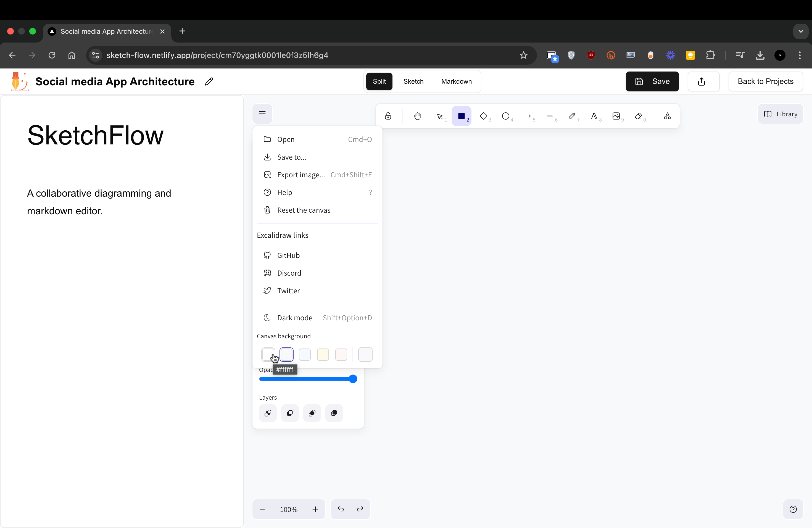Switch to Sketch view
Image resolution: width=812 pixels, height=528 pixels.
tap(413, 81)
